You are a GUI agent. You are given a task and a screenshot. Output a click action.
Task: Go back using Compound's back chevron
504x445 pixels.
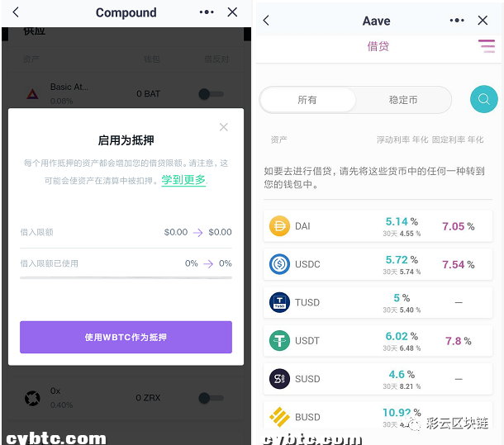click(16, 12)
